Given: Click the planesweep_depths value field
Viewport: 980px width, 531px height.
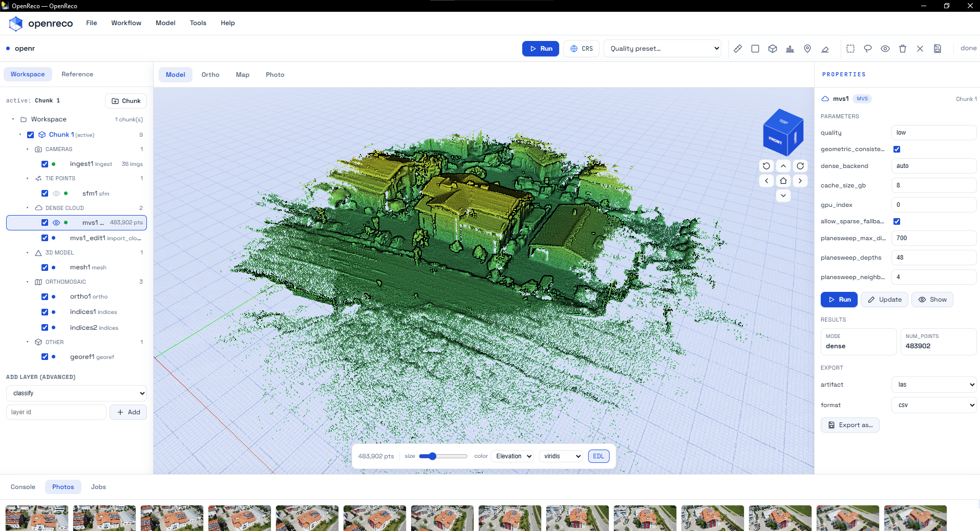Looking at the screenshot, I should 934,258.
